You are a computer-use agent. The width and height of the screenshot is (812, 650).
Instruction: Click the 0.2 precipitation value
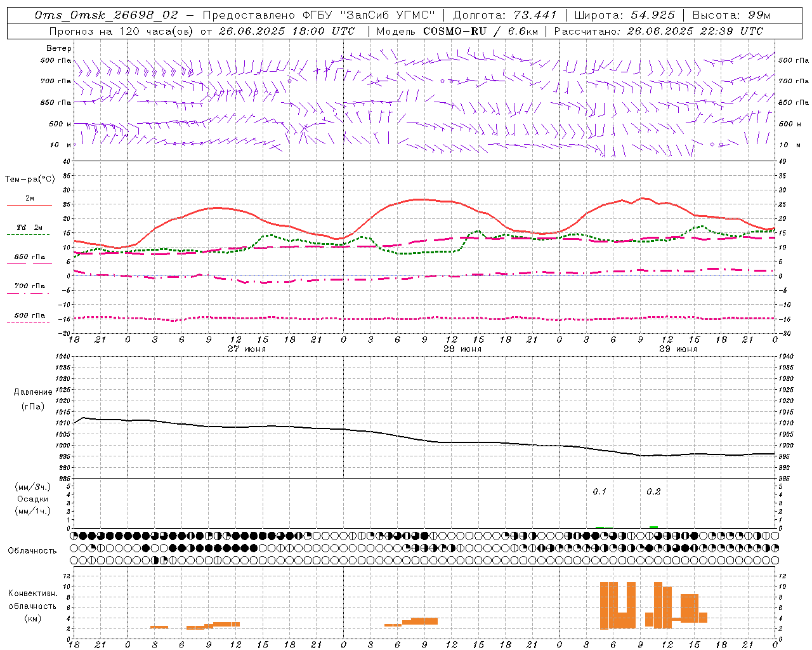[x=653, y=491]
